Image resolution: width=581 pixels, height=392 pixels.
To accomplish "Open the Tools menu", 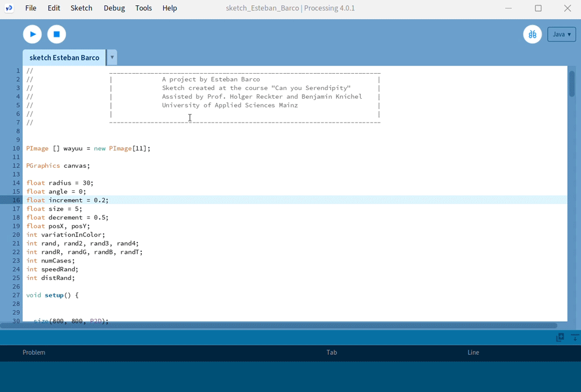I will point(144,8).
